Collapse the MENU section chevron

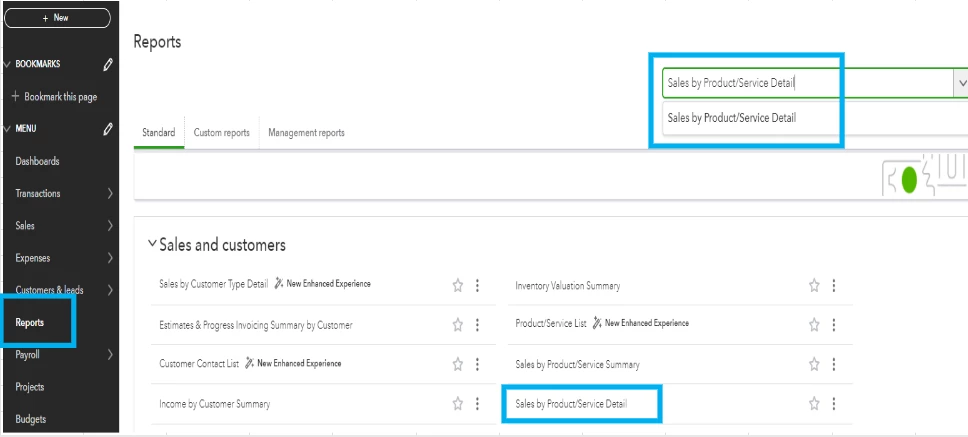point(7,129)
